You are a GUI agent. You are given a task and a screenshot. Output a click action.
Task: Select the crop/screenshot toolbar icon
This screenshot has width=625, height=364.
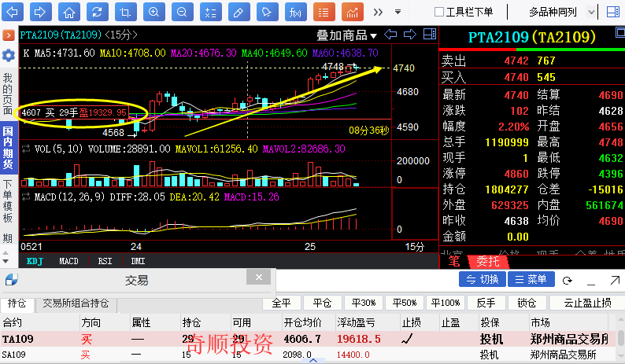[x=125, y=12]
